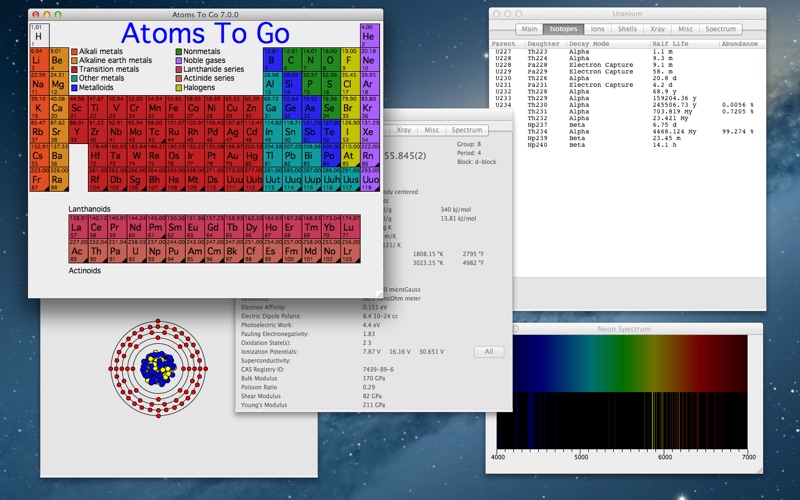Choose the Lead (Pb) element cell
800x500 pixels.
(292, 156)
